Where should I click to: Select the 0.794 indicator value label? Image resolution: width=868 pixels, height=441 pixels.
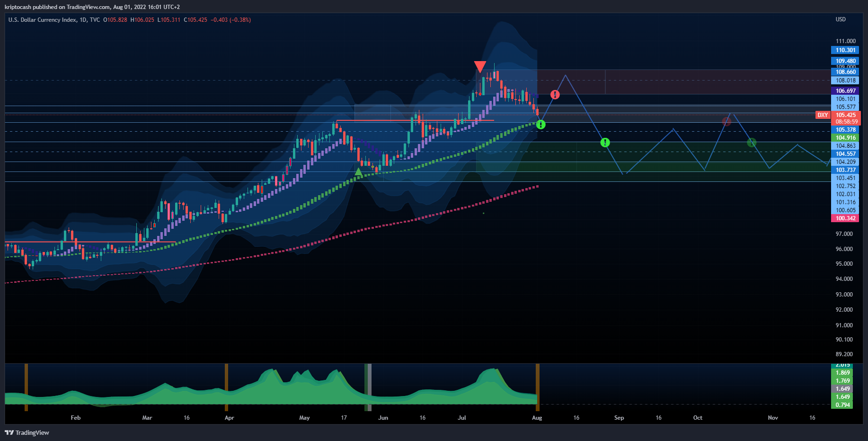click(x=842, y=405)
